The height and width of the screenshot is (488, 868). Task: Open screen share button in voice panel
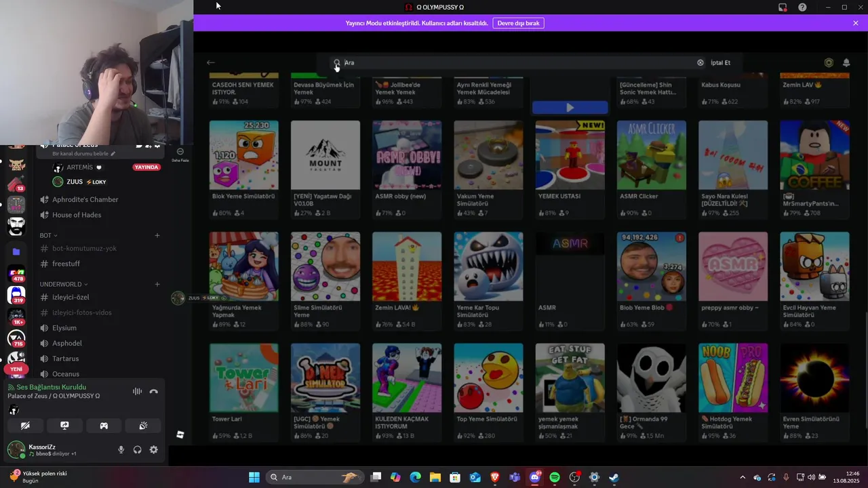click(x=64, y=426)
